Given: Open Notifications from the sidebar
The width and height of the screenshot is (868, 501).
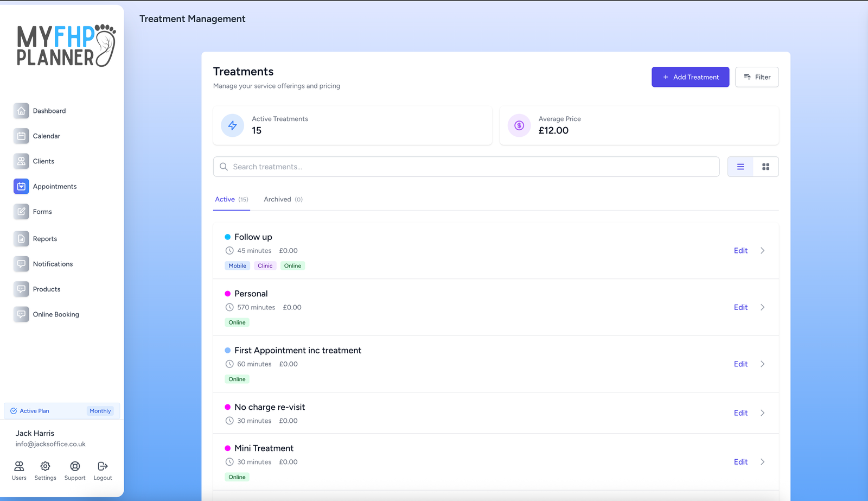Looking at the screenshot, I should coord(52,264).
